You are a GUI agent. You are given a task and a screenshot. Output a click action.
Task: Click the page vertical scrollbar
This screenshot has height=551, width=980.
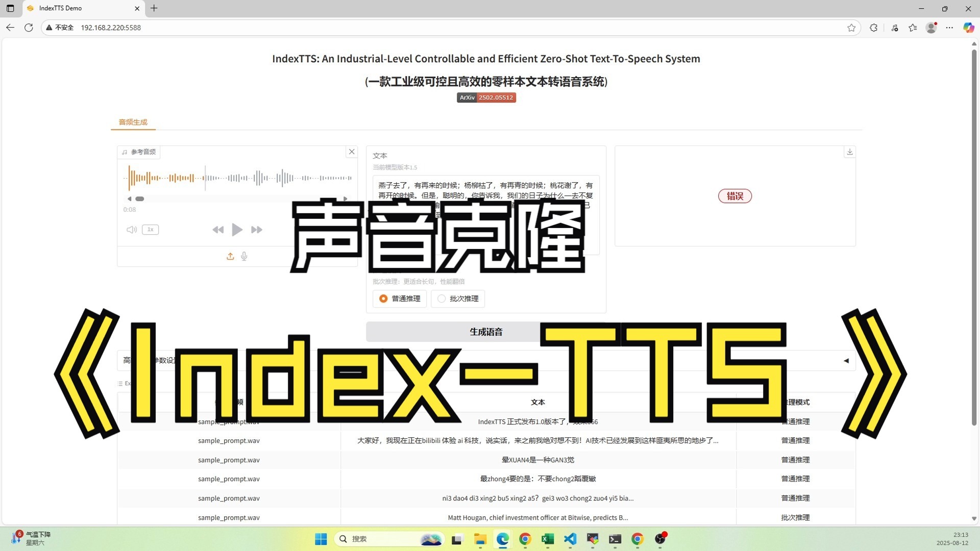point(974,237)
